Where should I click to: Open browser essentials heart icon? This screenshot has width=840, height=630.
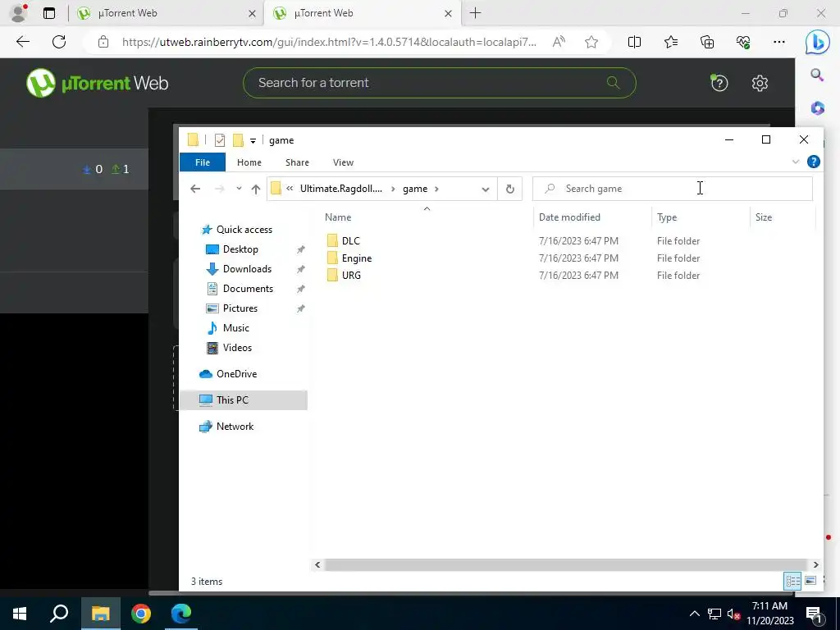click(x=743, y=42)
